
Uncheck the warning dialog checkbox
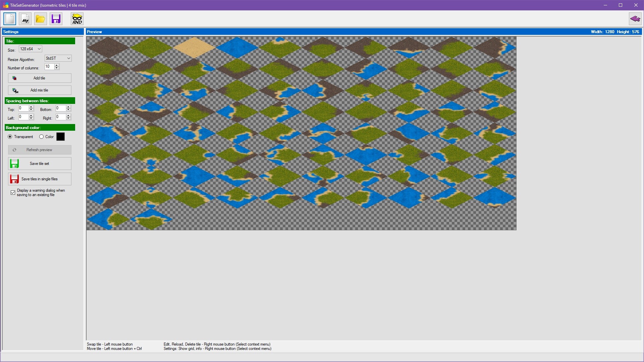point(12,192)
